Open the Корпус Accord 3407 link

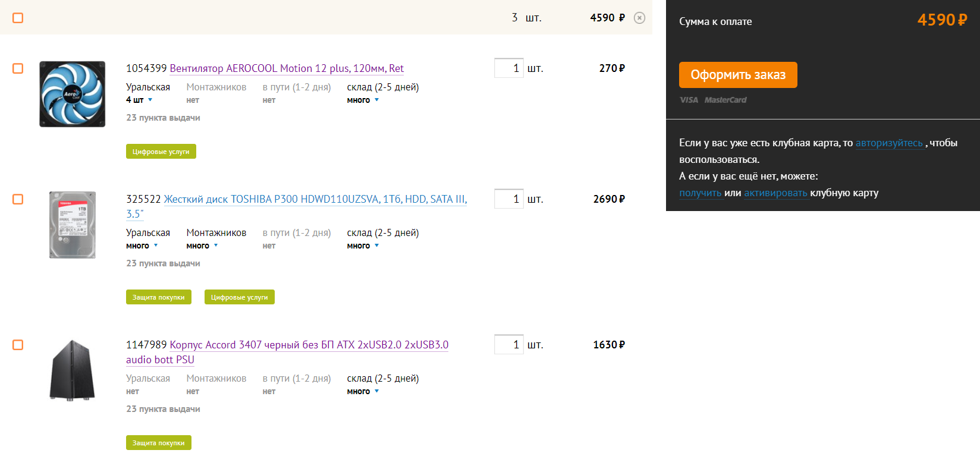(x=287, y=352)
